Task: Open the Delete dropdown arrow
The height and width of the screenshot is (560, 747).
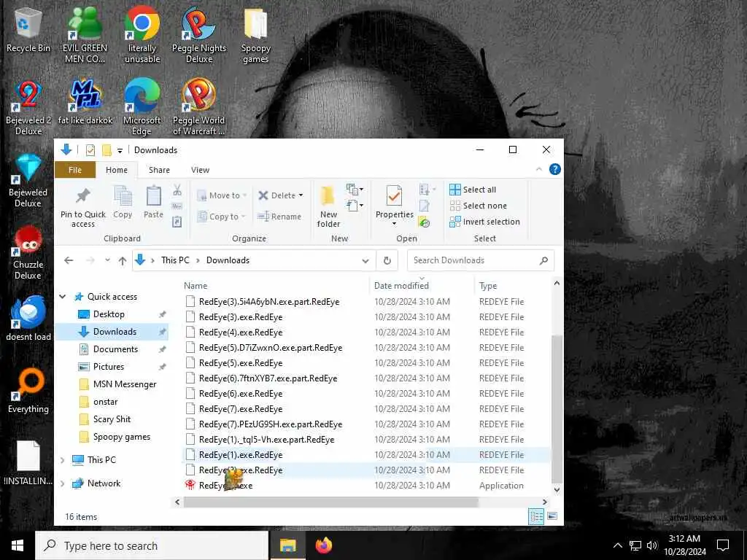Action: tap(301, 195)
